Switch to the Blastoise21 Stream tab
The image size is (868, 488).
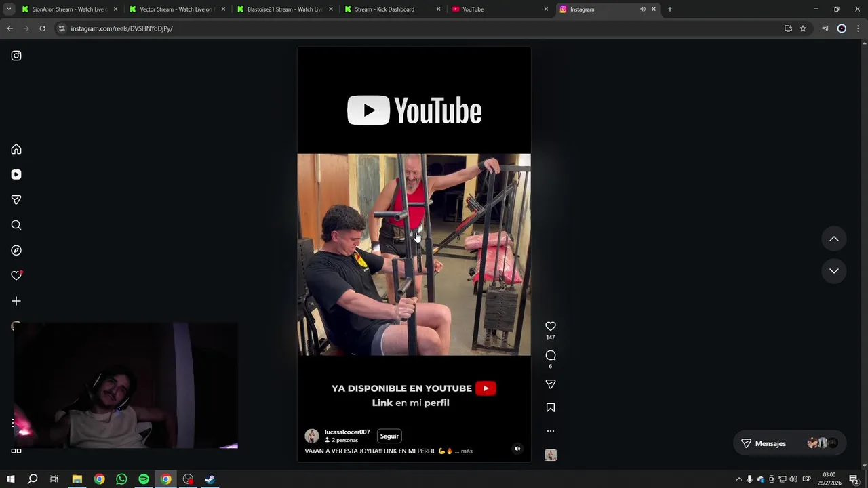pyautogui.click(x=284, y=9)
